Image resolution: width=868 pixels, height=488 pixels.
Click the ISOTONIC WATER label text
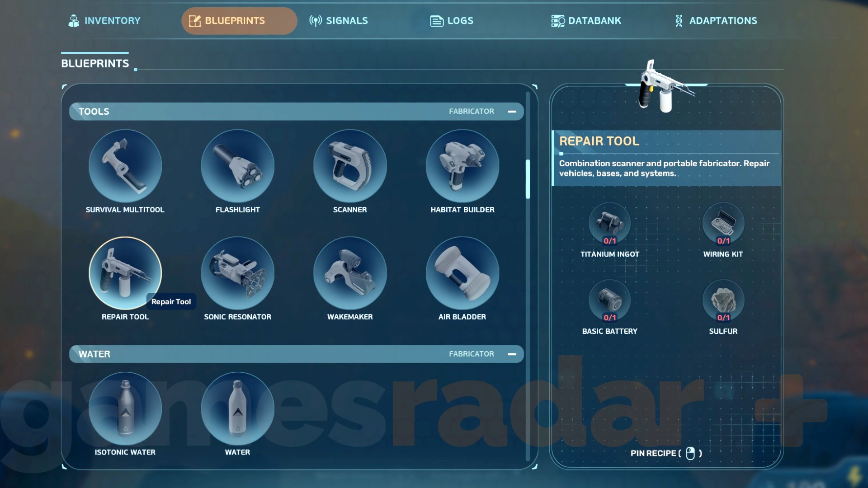point(125,453)
